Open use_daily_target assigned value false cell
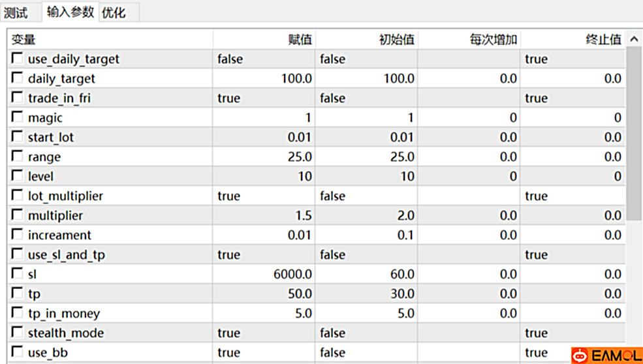Image resolution: width=643 pixels, height=364 pixels. tap(264, 59)
